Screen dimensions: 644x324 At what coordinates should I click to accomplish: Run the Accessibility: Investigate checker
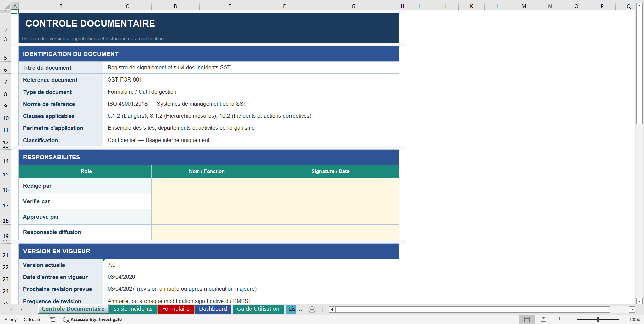pos(92,319)
